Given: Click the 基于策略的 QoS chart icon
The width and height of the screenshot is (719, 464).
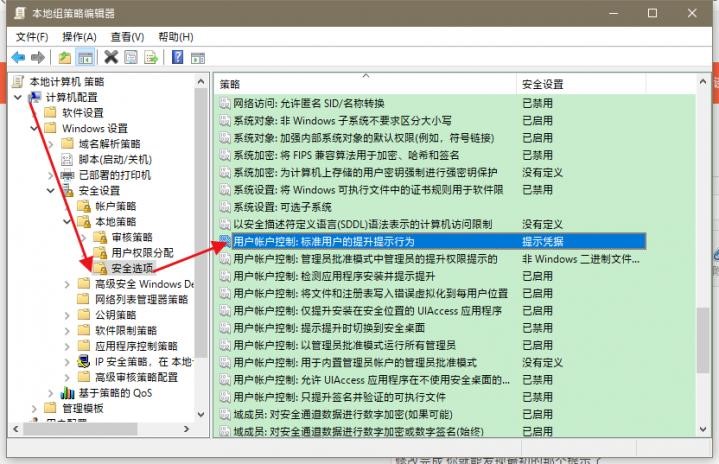Looking at the screenshot, I should pyautogui.click(x=67, y=393).
